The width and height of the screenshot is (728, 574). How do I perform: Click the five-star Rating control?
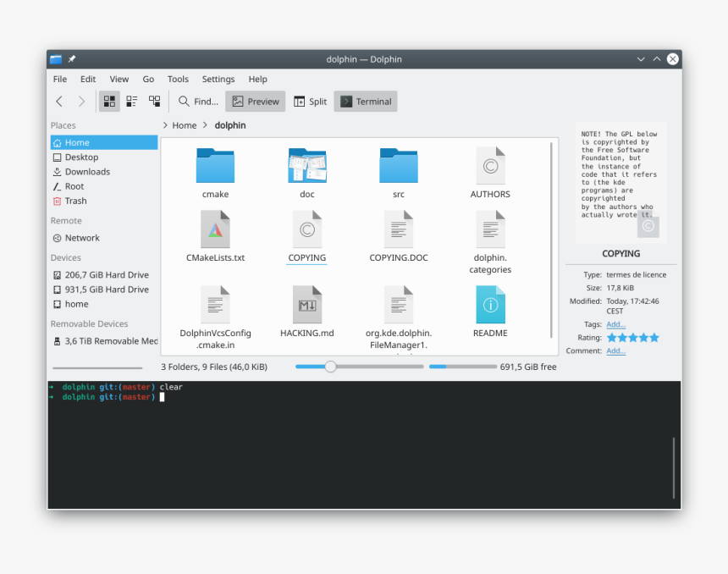(x=633, y=338)
